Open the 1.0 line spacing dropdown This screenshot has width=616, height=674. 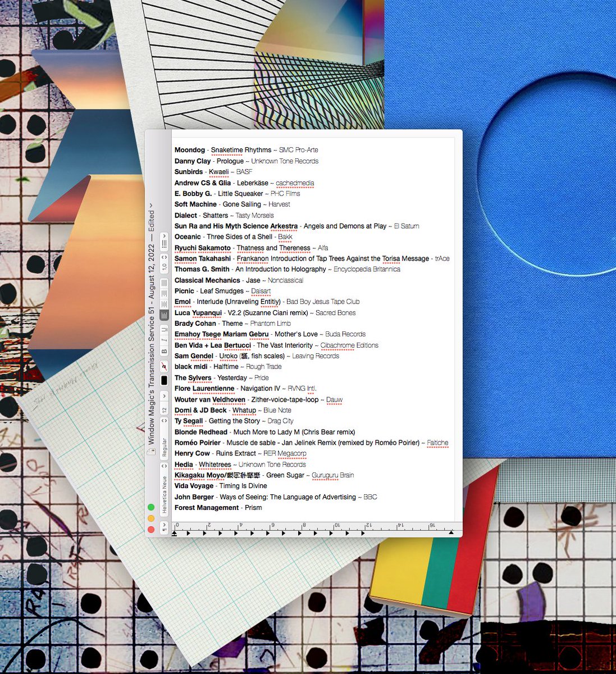164,263
